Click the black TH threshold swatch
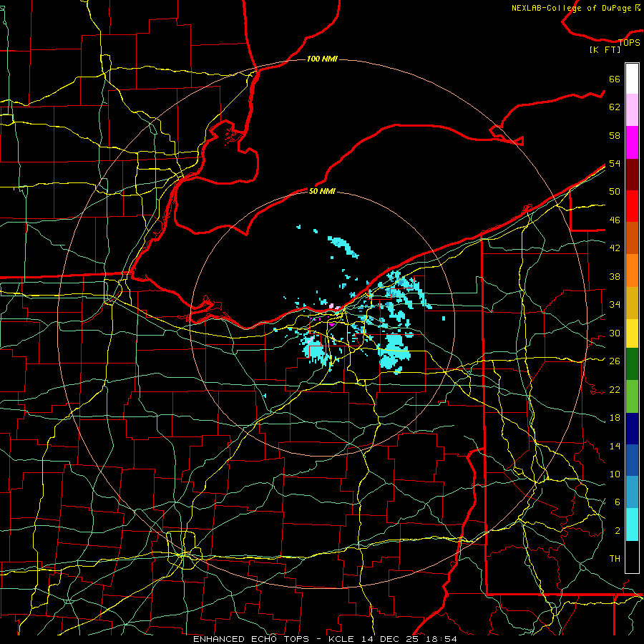Image resolution: width=644 pixels, height=644 pixels. click(x=632, y=557)
